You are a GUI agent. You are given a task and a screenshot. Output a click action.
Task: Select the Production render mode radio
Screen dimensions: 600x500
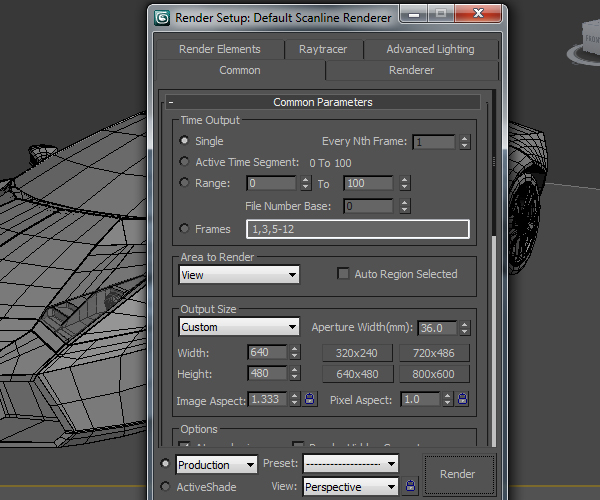click(165, 464)
